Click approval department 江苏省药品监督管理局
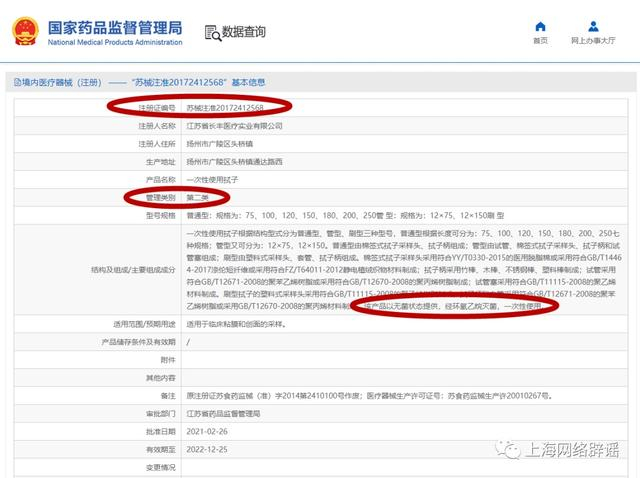Screen dimensions: 640x478 tap(223, 414)
